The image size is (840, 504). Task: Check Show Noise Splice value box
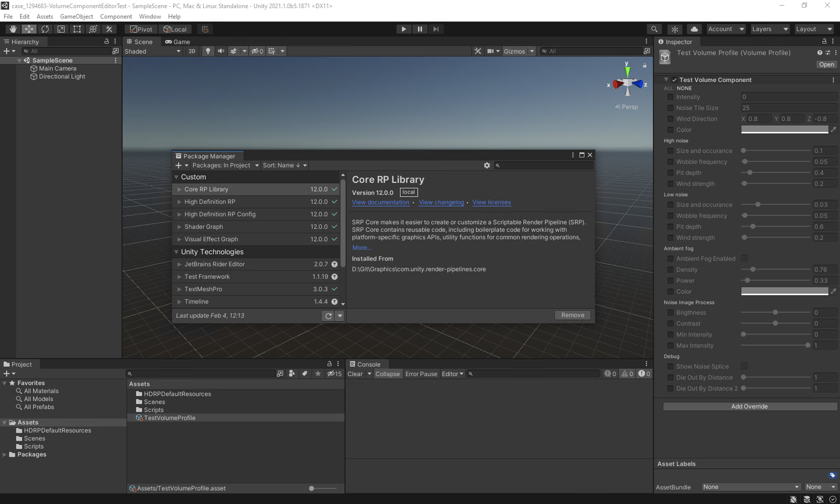(744, 366)
